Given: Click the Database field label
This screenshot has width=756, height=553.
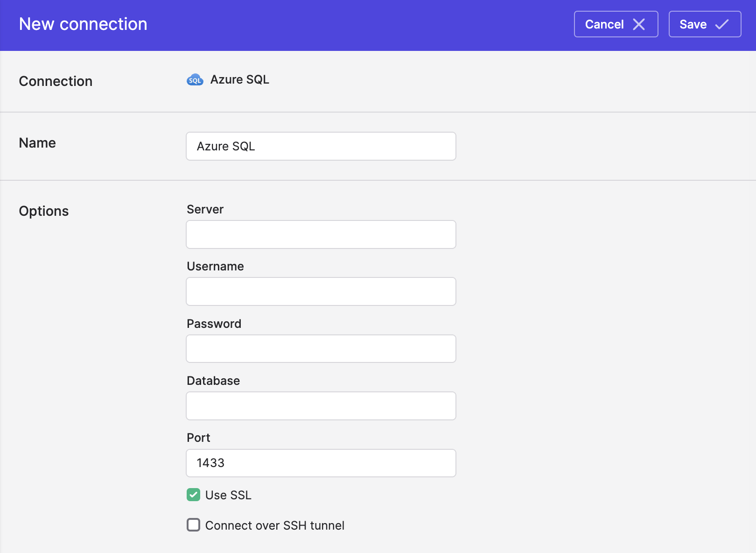Looking at the screenshot, I should pyautogui.click(x=213, y=381).
